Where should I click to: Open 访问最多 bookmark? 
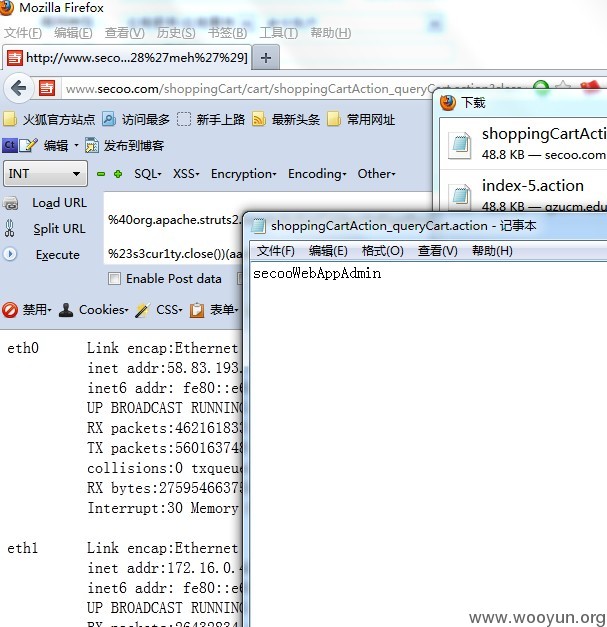(136, 119)
